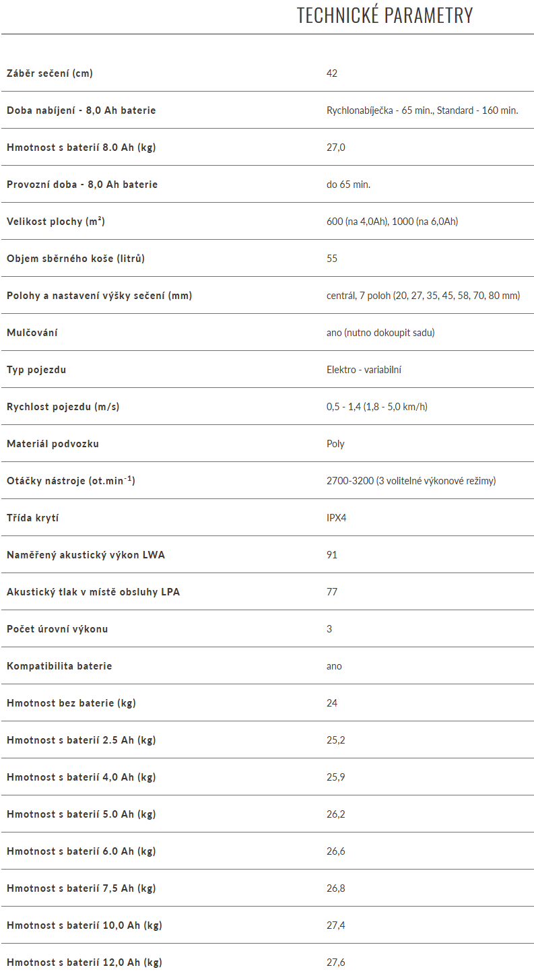This screenshot has height=980, width=534.
Task: Click 'ano (nutno dokoupit sadu)' value
Action: 380,333
